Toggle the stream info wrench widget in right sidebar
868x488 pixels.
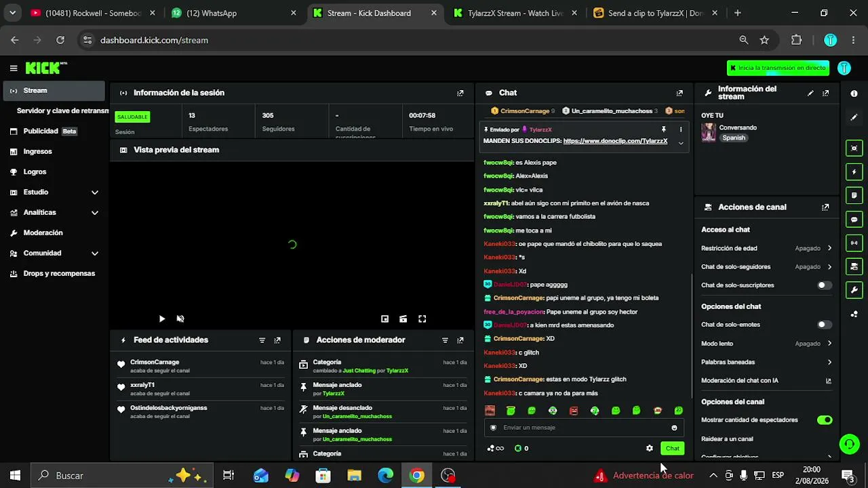(x=854, y=290)
